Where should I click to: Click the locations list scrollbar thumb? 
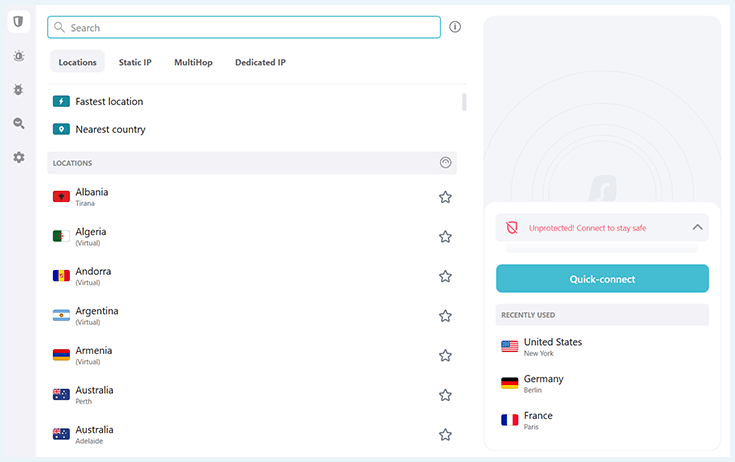(x=464, y=102)
